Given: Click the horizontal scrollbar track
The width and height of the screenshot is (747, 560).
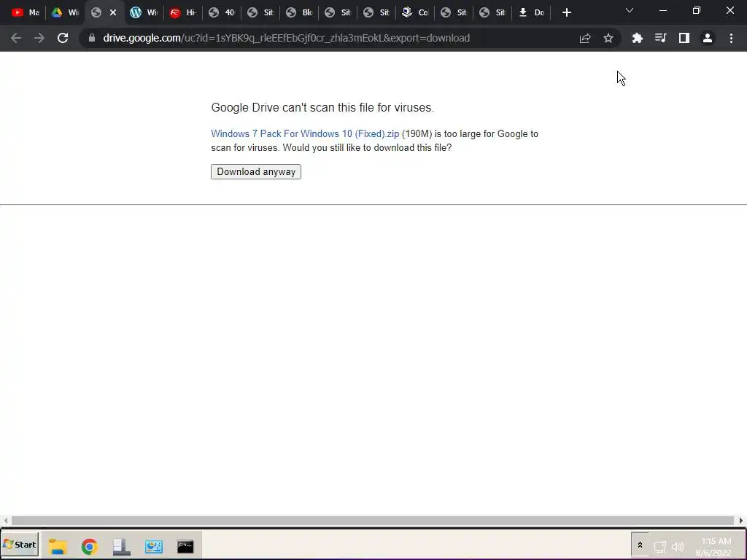Looking at the screenshot, I should click(373, 521).
